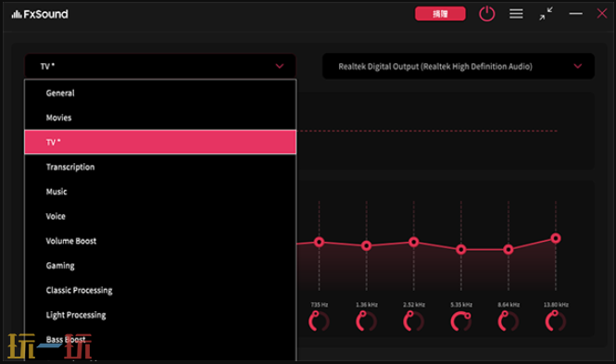Click the red donate button
Screen dimensions: 616x364
(440, 14)
